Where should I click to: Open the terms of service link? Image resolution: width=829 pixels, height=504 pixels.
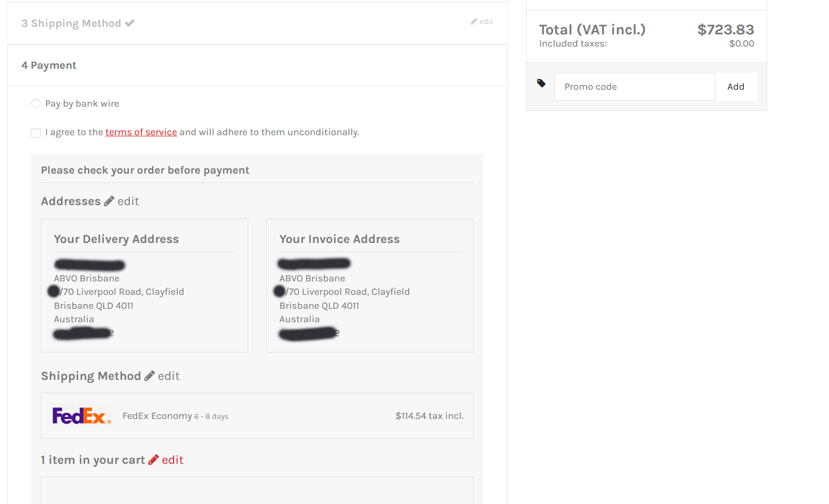[140, 132]
